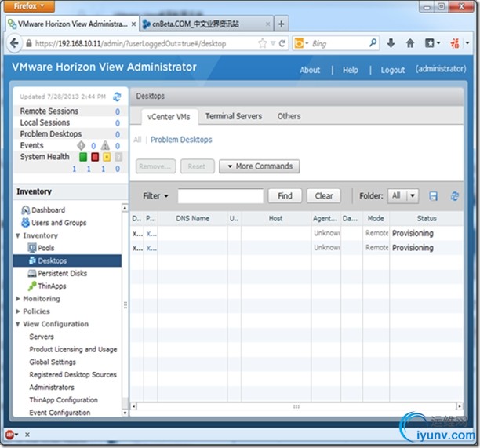Screen dimensions: 480x448
Task: Click the red System Health indicator
Action: coord(95,157)
